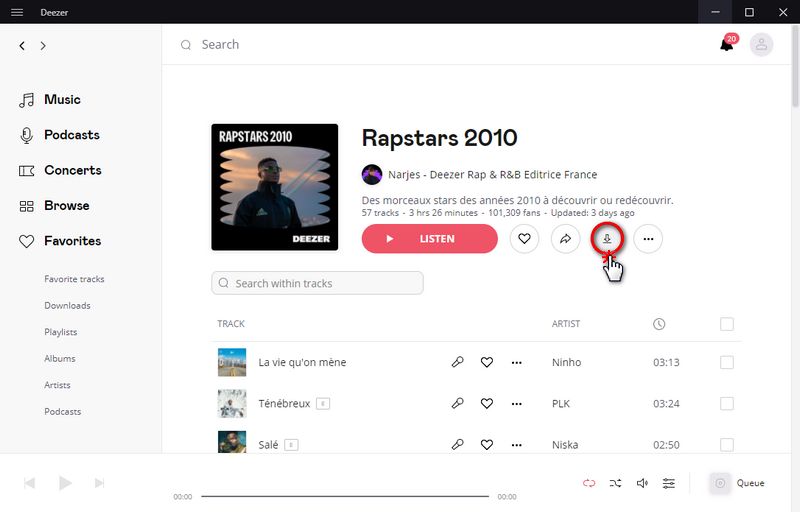
Task: Click Ténébreux cover thumbnail
Action: point(232,403)
